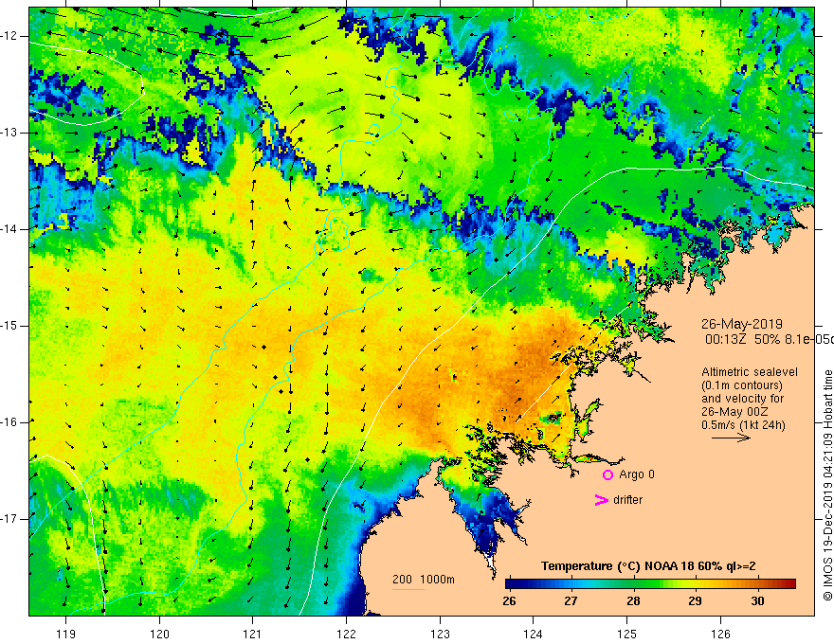Click the '200 1000m' depth contour label
834x644 pixels.
pos(424,580)
